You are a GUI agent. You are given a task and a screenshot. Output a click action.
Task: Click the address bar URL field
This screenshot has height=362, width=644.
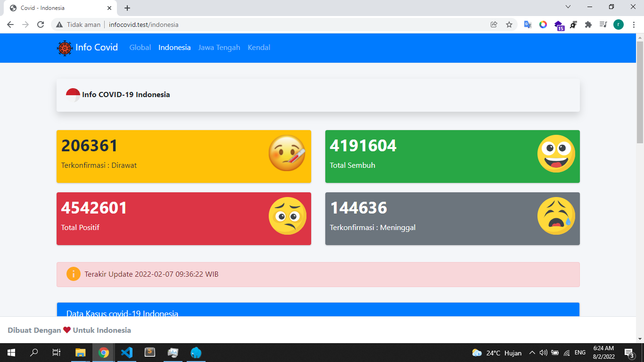(x=283, y=25)
